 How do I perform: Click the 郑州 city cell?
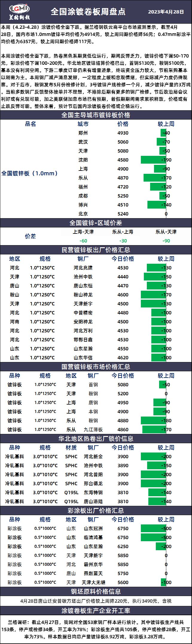click(x=83, y=133)
